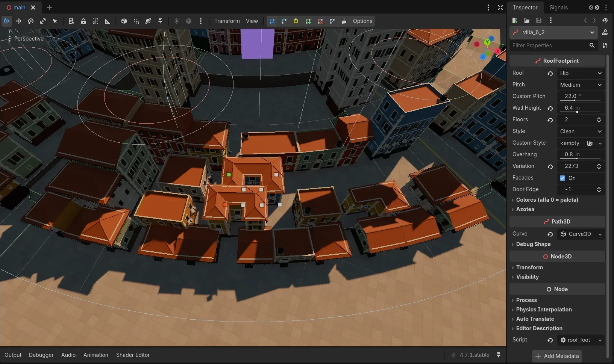Click the load resource folder icon
The height and width of the screenshot is (364, 614).
[527, 20]
